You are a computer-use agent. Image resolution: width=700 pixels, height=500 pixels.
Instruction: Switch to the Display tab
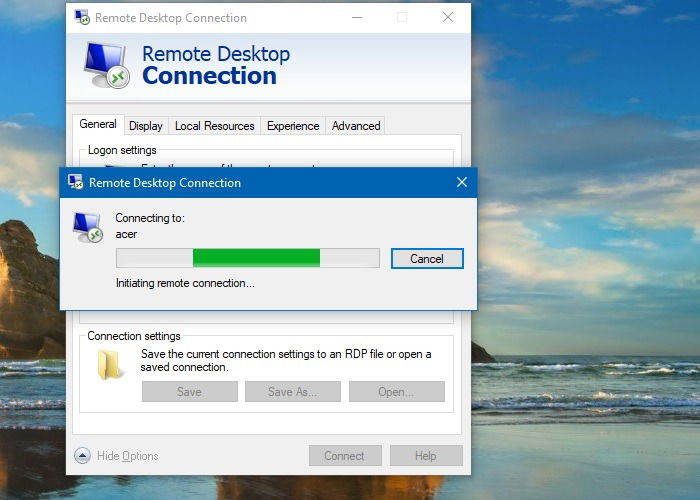pyautogui.click(x=146, y=126)
